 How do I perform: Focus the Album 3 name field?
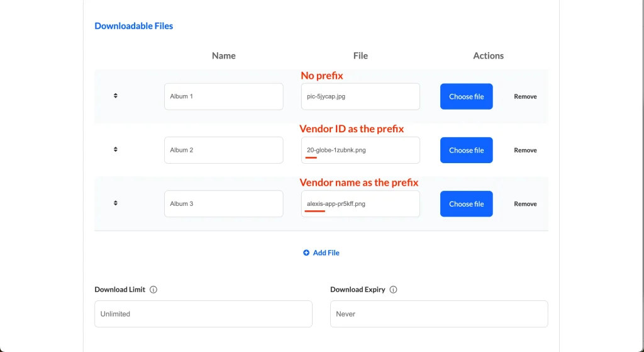[x=223, y=203]
